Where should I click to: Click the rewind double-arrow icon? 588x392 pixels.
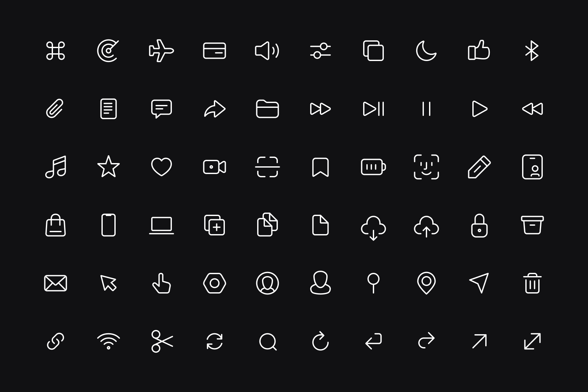pos(532,109)
